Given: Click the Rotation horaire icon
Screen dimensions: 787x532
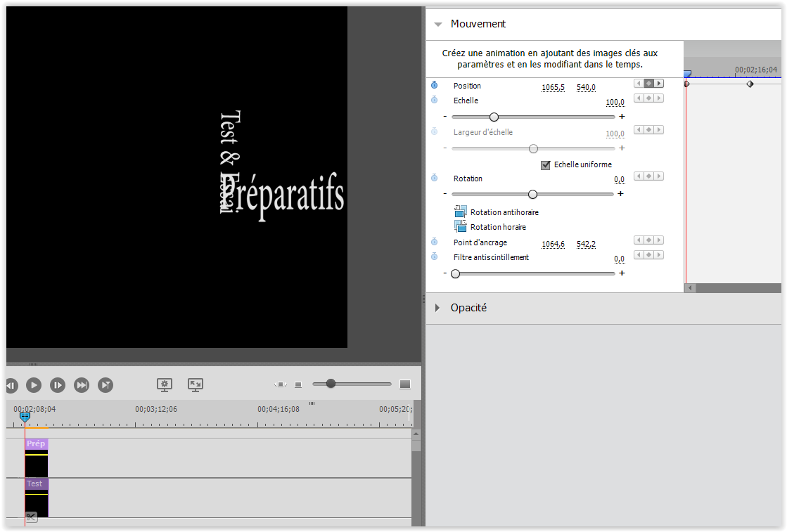Looking at the screenshot, I should [461, 226].
